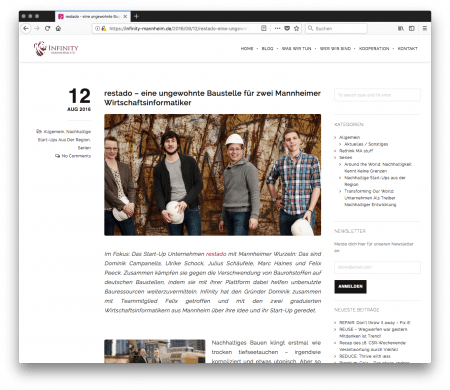Image resolution: width=450 pixels, height=390 pixels.
Task: Close the restado browser tab
Action: (125, 16)
